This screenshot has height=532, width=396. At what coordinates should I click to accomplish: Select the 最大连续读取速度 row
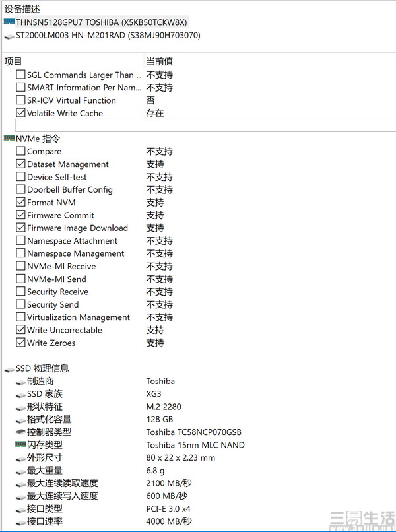click(62, 483)
